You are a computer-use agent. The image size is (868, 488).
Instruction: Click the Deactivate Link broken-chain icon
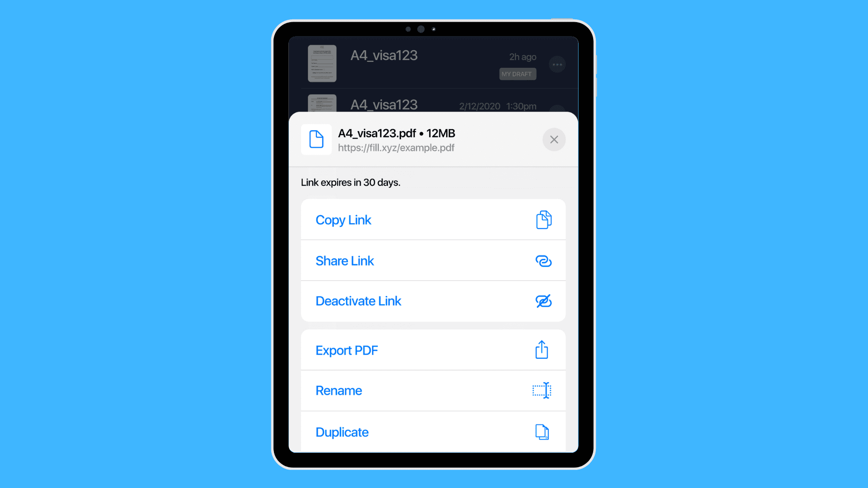(542, 301)
